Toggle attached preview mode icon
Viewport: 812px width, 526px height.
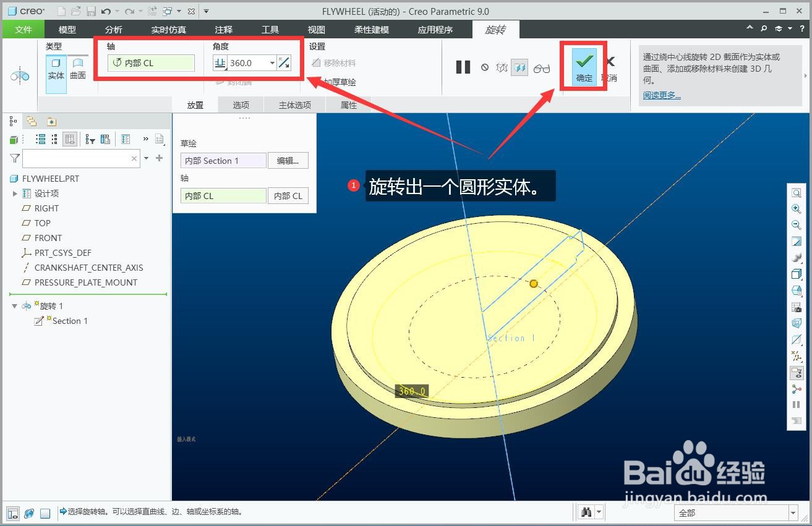tap(519, 67)
